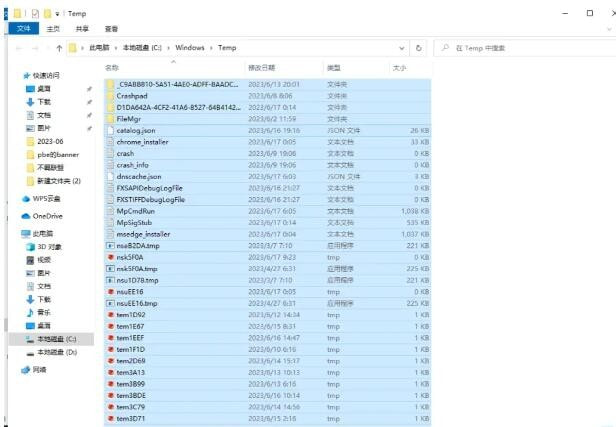Switch to the 查看 ribbon tab
616x427 pixels.
(111, 29)
